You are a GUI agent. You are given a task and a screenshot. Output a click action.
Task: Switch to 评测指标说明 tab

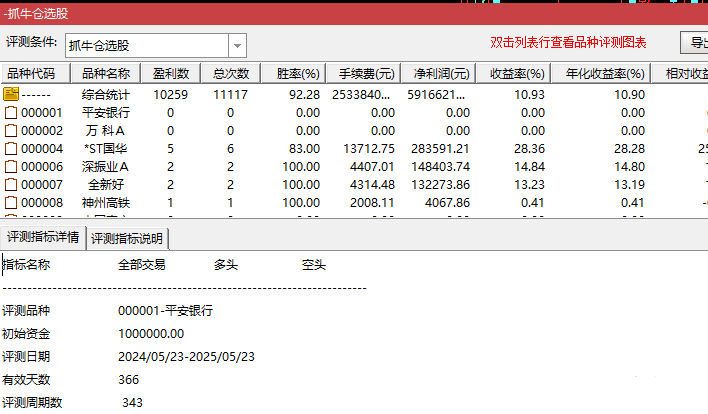tap(127, 238)
